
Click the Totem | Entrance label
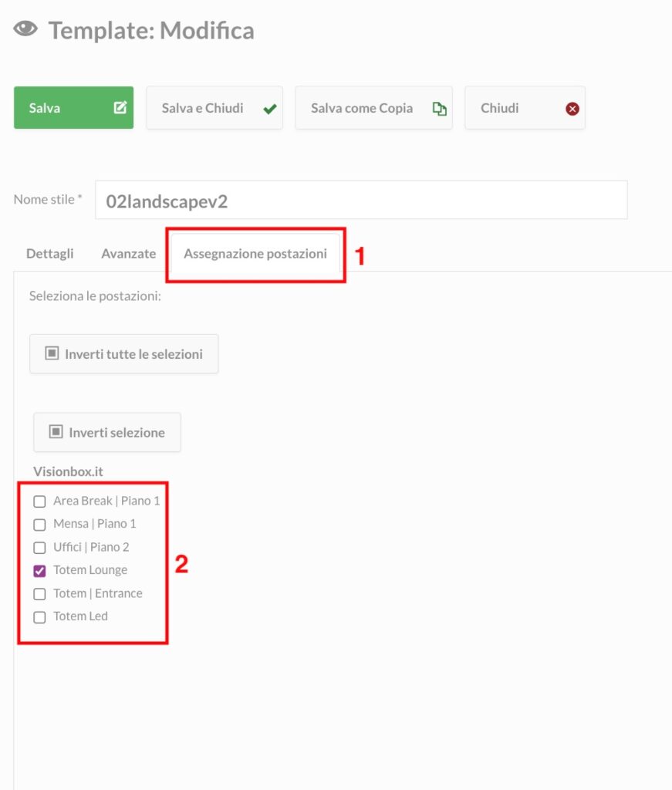pyautogui.click(x=98, y=593)
